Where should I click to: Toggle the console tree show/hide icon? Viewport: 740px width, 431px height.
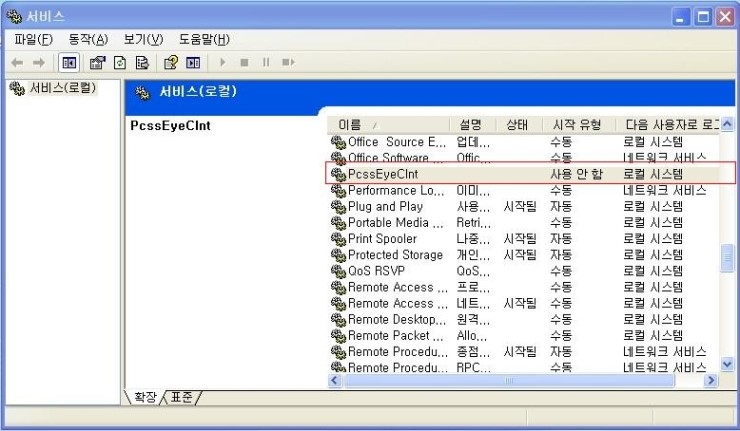point(69,62)
